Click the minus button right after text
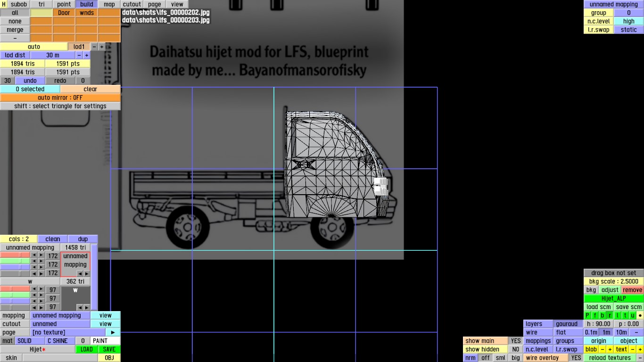 click(633, 349)
